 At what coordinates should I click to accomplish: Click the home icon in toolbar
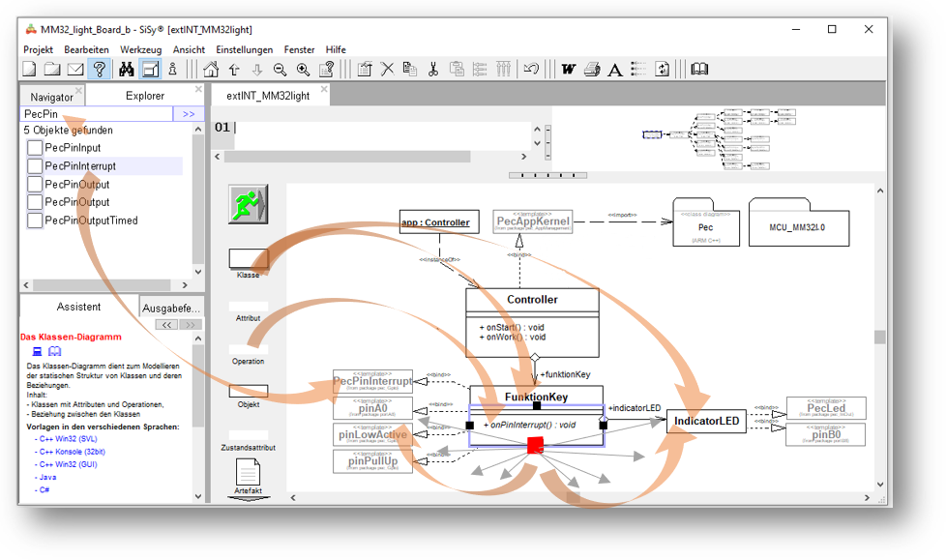211,70
